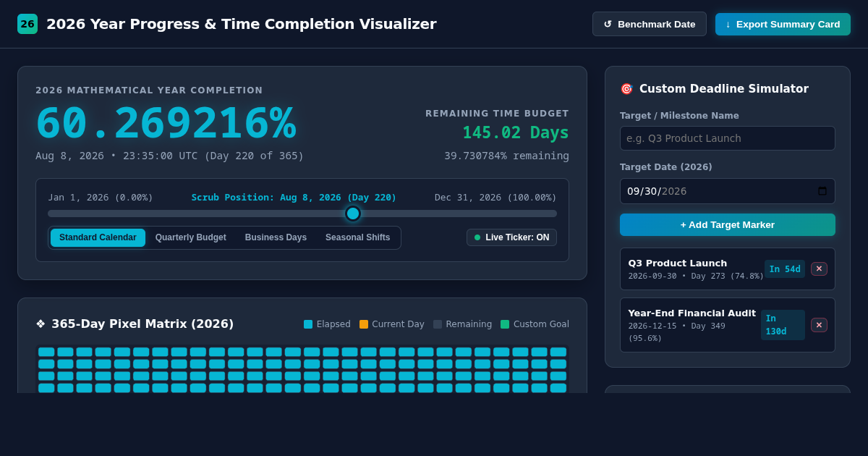
Task: Click the Scrub Position Aug 8 label
Action: tap(294, 198)
